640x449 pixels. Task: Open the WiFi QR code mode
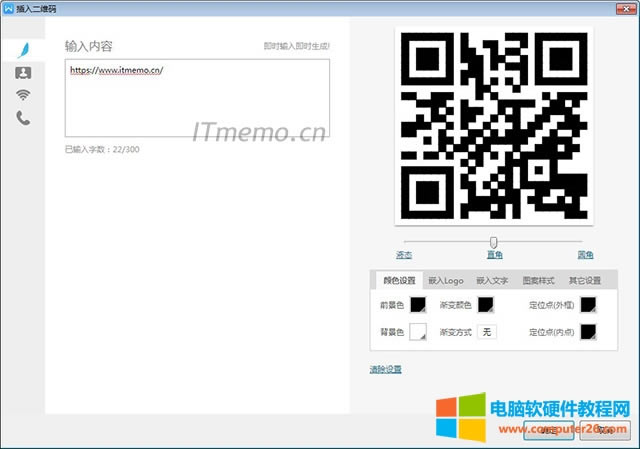coord(22,95)
